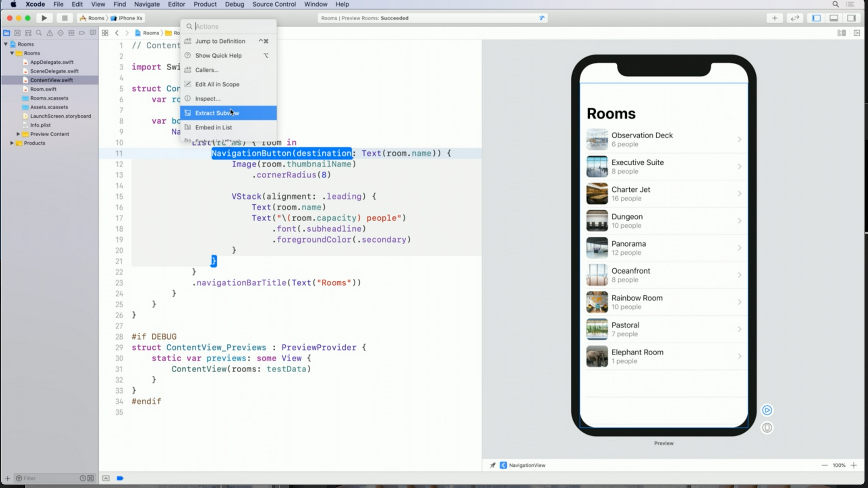The height and width of the screenshot is (488, 868).
Task: Start Live Preview with the canvas play icon
Action: pyautogui.click(x=767, y=410)
